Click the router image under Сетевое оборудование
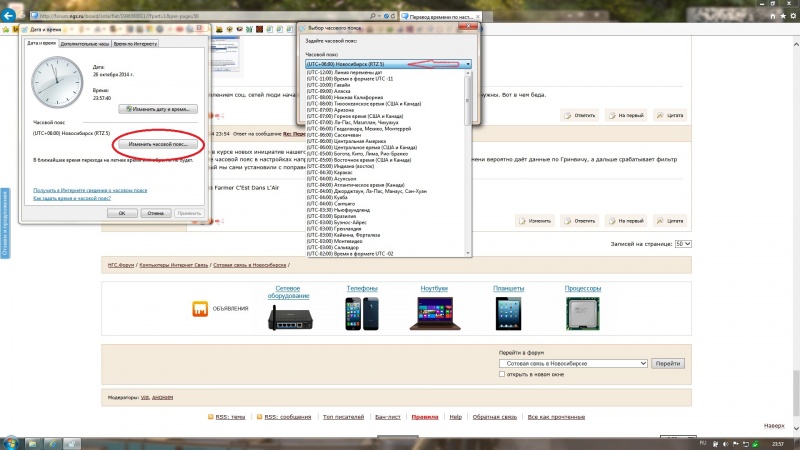Viewport: 800px width, 450px height. point(287,316)
